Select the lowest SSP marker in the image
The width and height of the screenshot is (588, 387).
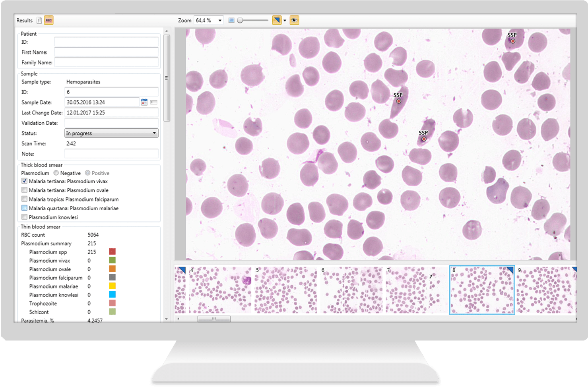tap(424, 139)
